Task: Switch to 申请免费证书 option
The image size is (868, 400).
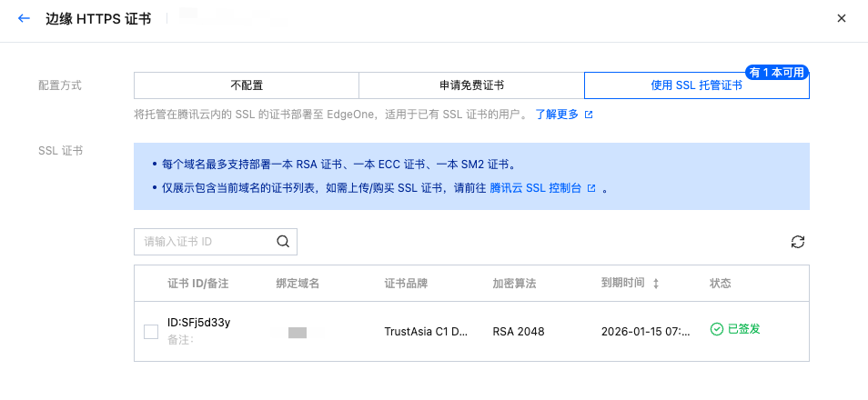Action: [x=471, y=85]
